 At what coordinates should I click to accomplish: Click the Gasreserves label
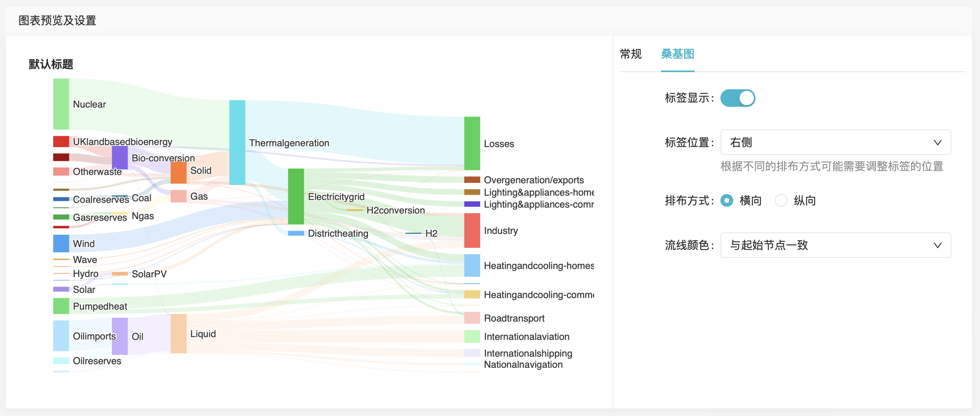[100, 217]
